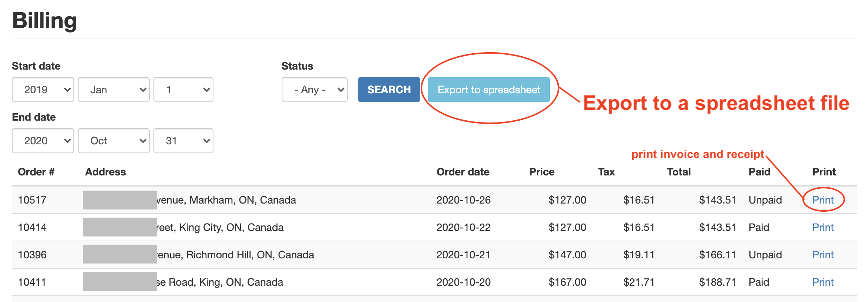Expand the End date day dropdown

(x=183, y=141)
